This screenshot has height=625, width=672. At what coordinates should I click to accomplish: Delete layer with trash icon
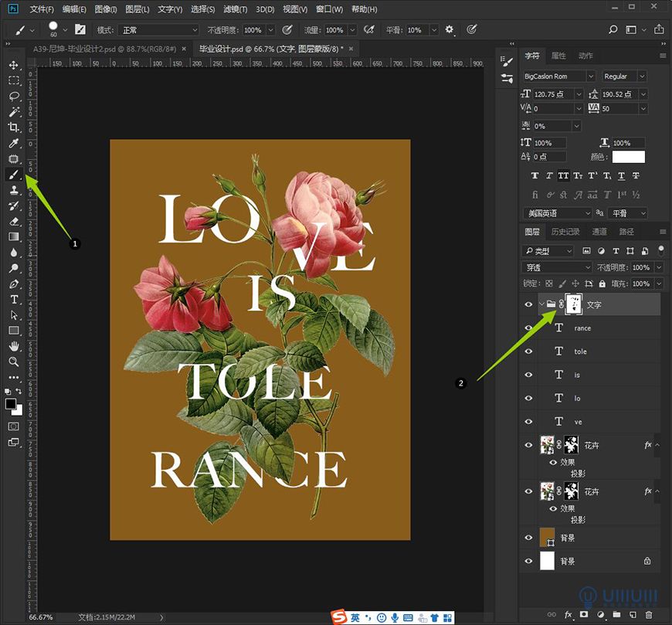coord(649,615)
